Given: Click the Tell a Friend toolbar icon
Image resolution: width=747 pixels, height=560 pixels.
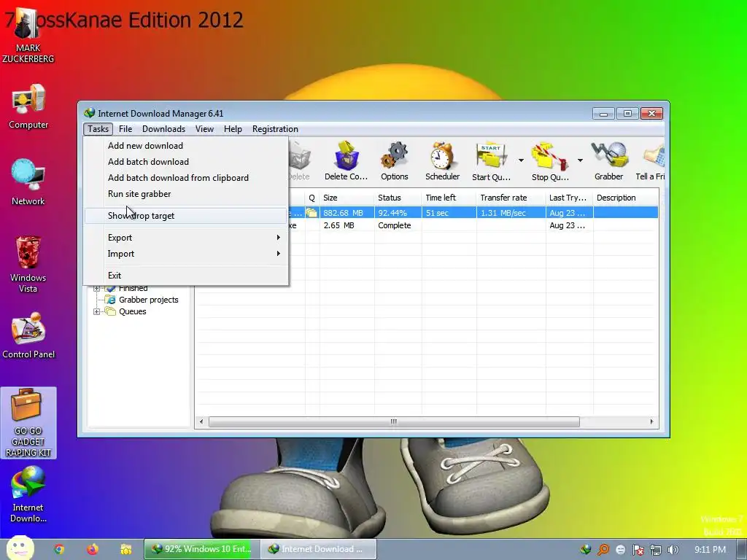Looking at the screenshot, I should (x=650, y=161).
